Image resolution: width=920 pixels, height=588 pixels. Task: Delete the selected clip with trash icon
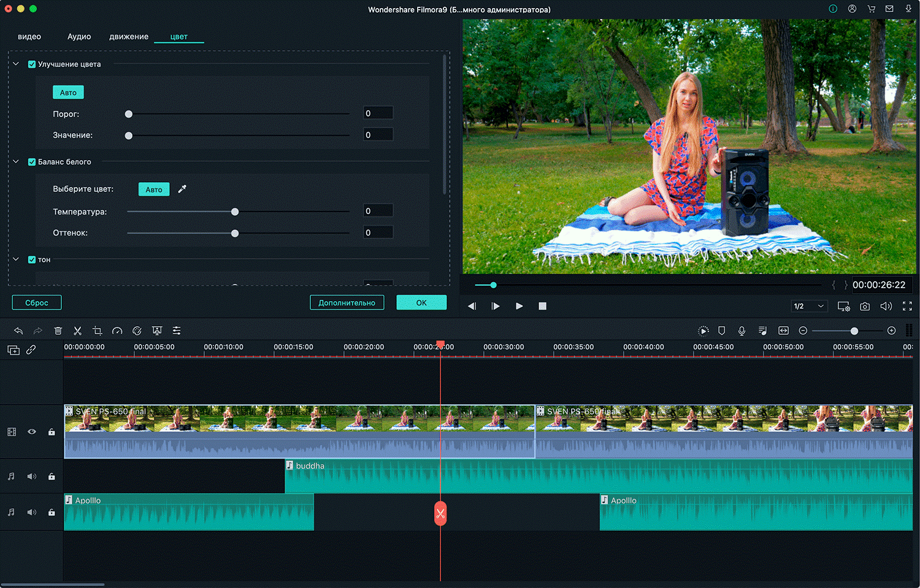[58, 330]
